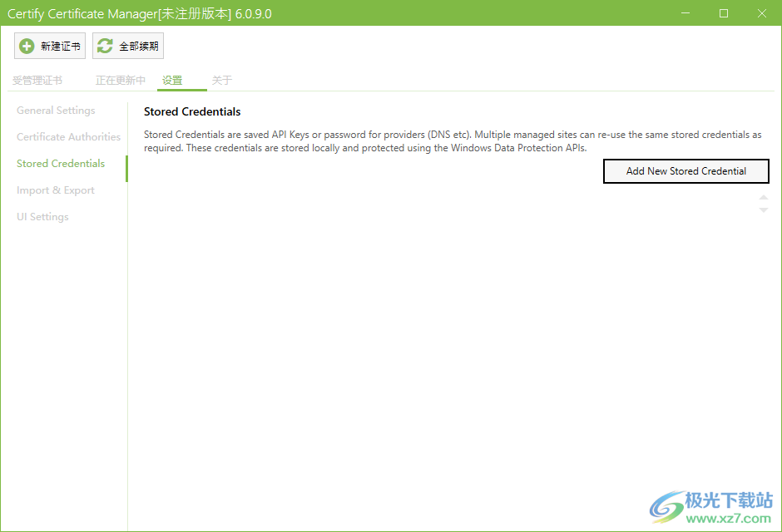Click Add New Stored Credential button
782x532 pixels.
pyautogui.click(x=685, y=171)
